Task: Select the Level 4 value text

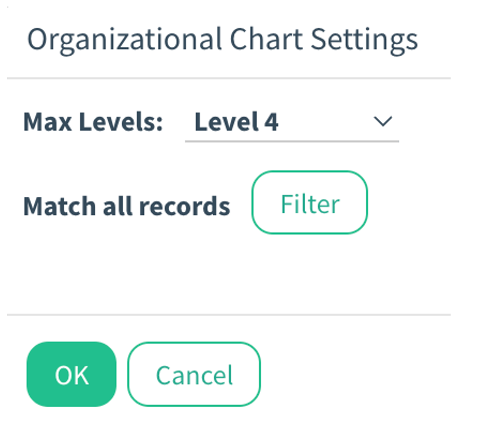Action: (236, 122)
